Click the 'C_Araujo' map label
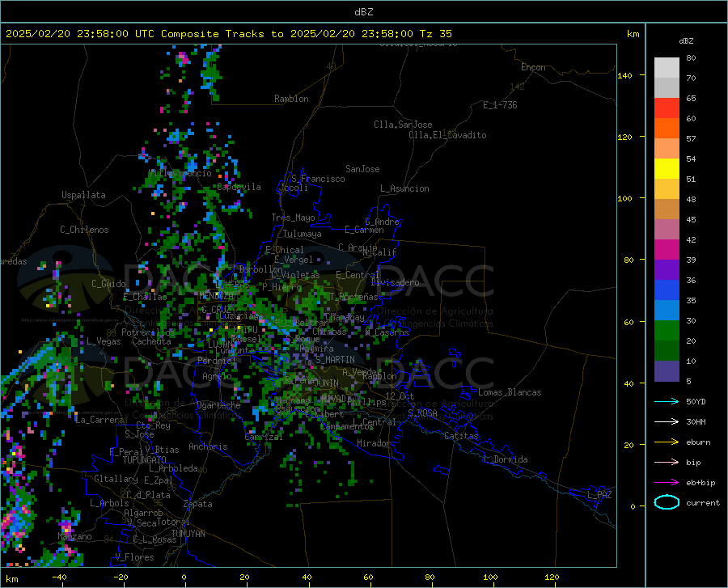The height and width of the screenshot is (588, 728). [358, 247]
